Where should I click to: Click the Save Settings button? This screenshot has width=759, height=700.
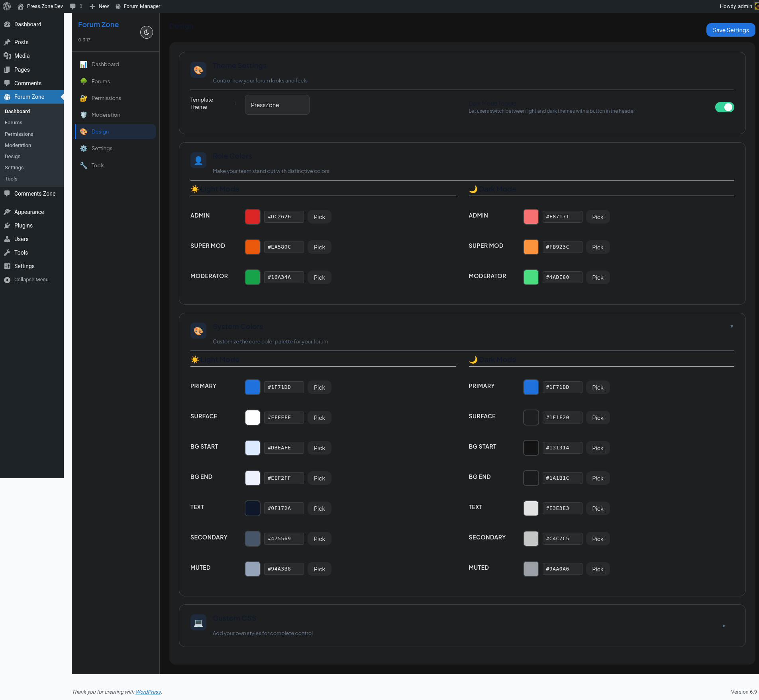731,30
